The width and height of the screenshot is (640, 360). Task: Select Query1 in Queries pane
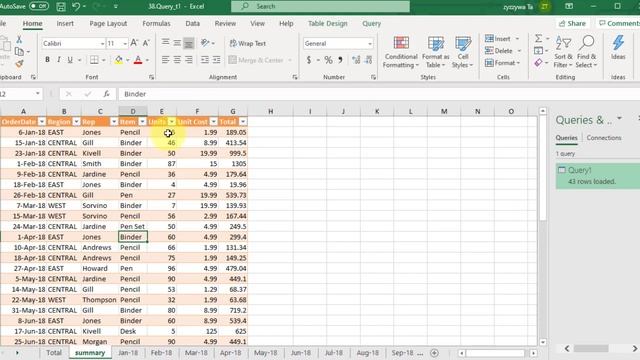point(598,176)
